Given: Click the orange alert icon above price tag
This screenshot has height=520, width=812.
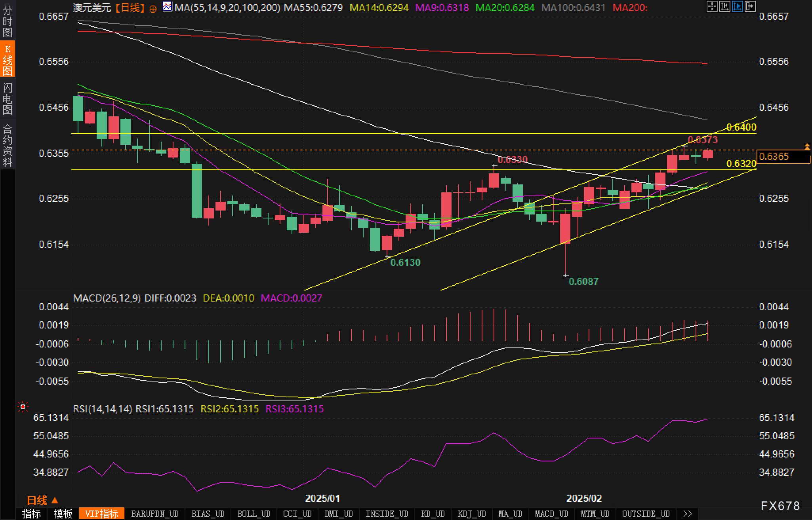Looking at the screenshot, I should pyautogui.click(x=807, y=147).
